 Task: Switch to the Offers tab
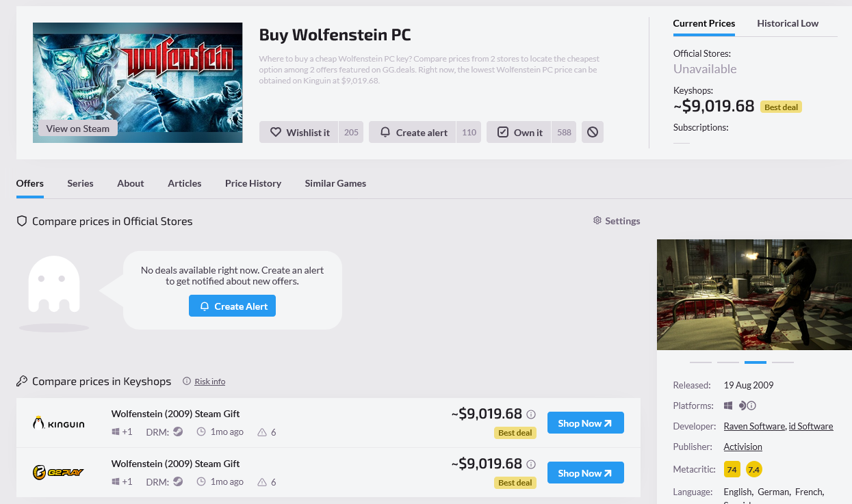point(30,183)
